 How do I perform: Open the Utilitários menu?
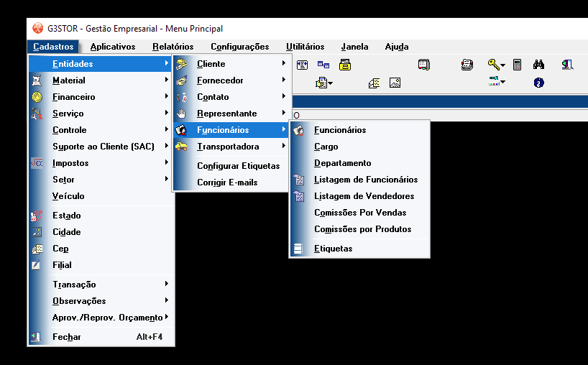305,47
